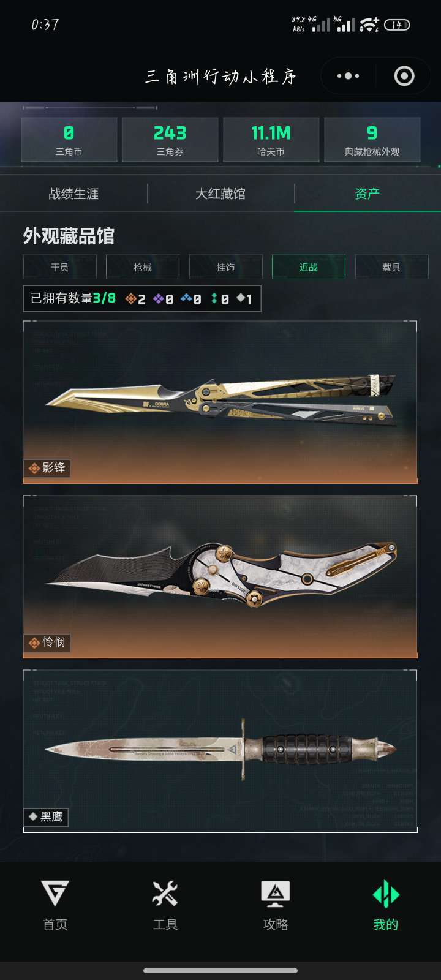441x980 pixels.
Task: Filter collection by 挂饰
Action: point(225,267)
